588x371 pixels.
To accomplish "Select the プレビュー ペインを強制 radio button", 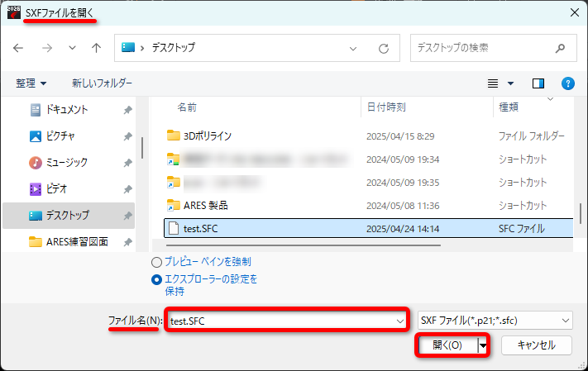I will 156,262.
